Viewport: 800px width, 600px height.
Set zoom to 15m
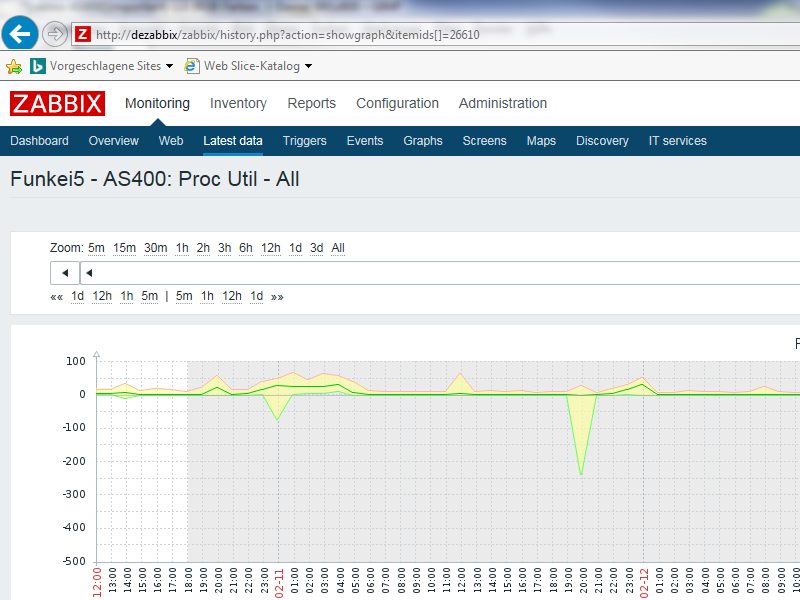click(x=124, y=248)
